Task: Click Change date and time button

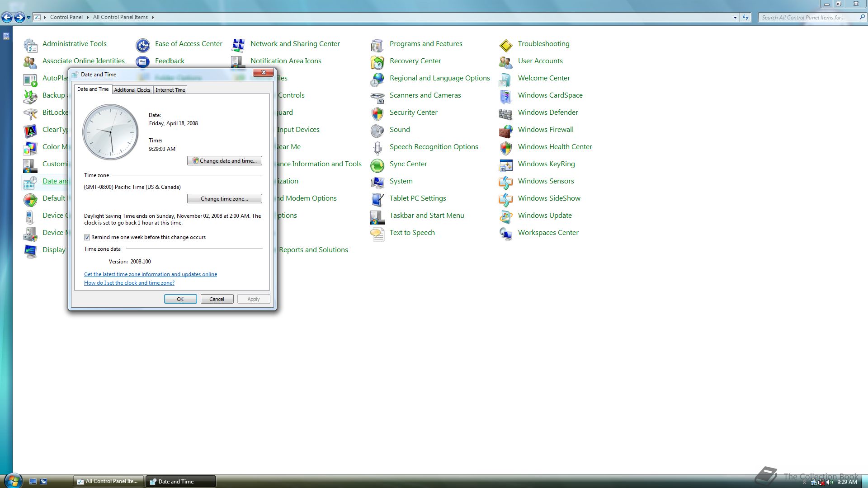Action: tap(225, 161)
